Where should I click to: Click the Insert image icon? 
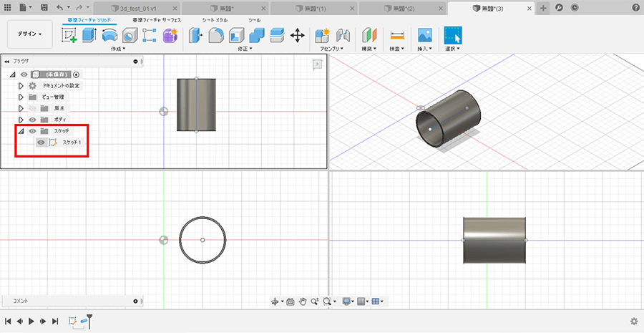point(425,35)
